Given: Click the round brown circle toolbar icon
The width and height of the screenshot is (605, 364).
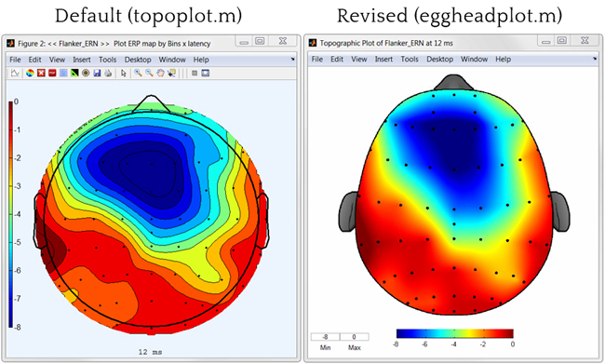Looking at the screenshot, I should coord(86,73).
